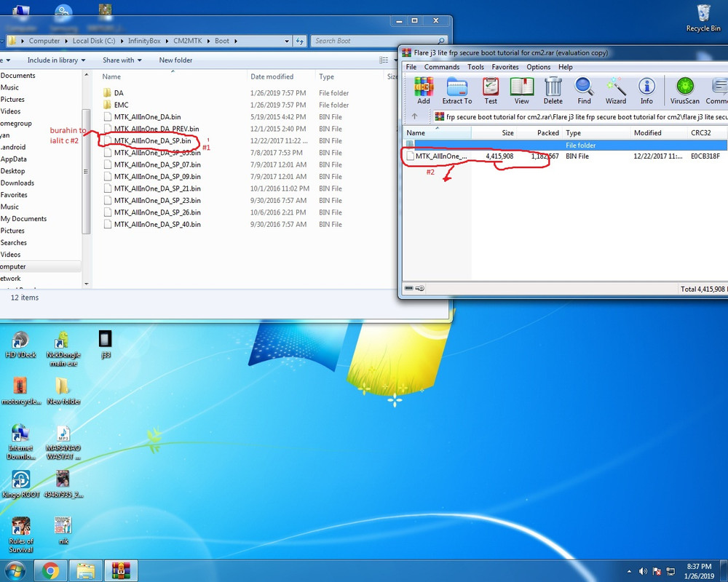
Task: Click the Search Boot input field
Action: coord(374,41)
